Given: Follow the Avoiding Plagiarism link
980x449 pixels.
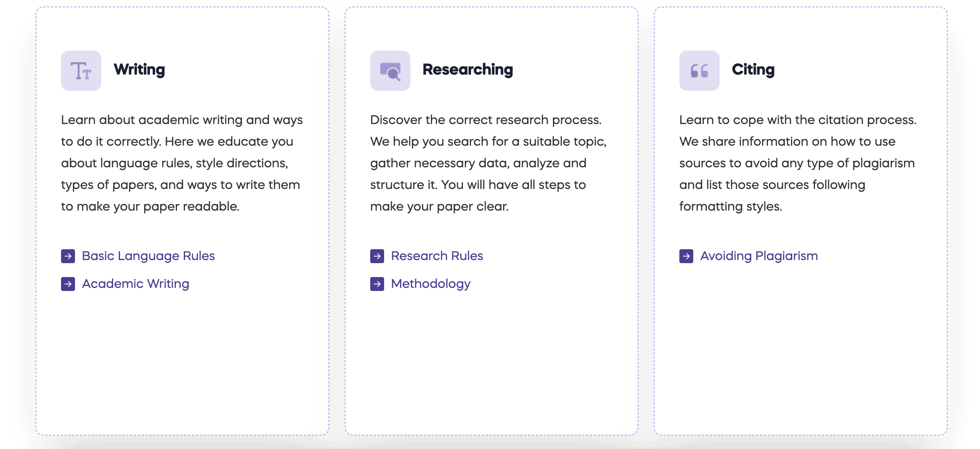Looking at the screenshot, I should pyautogui.click(x=759, y=256).
